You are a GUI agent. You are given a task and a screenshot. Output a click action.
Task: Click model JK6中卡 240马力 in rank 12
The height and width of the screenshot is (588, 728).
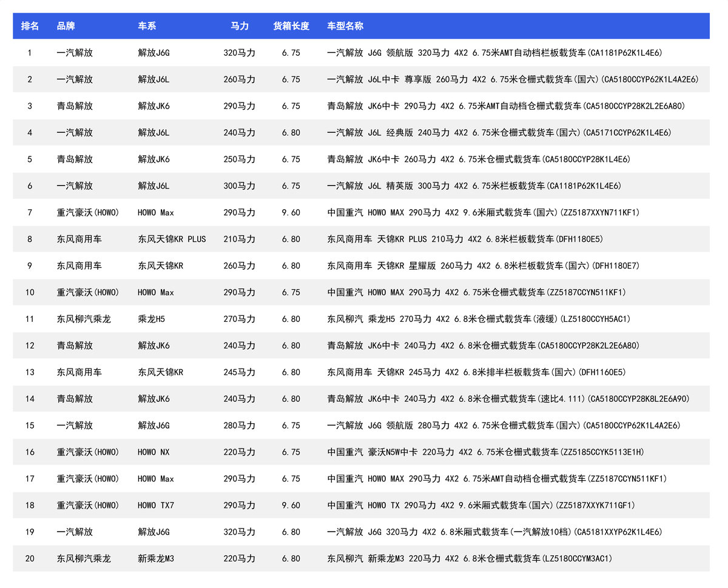[484, 346]
